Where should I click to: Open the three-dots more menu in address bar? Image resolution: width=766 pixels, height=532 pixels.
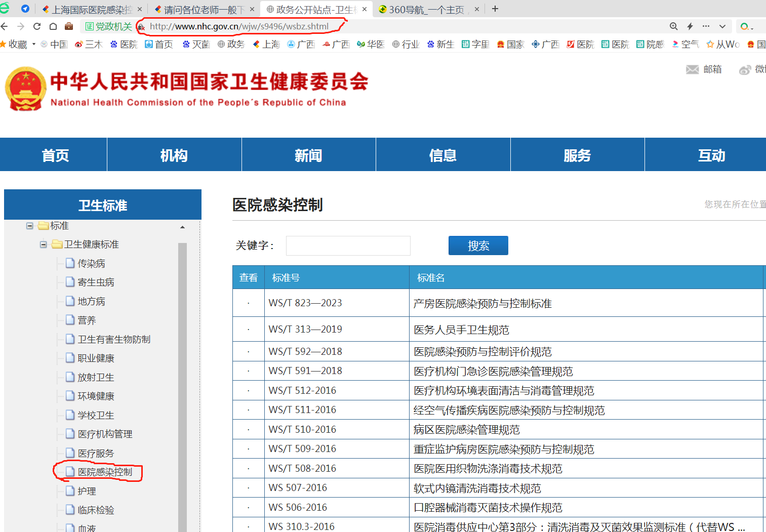coord(706,26)
